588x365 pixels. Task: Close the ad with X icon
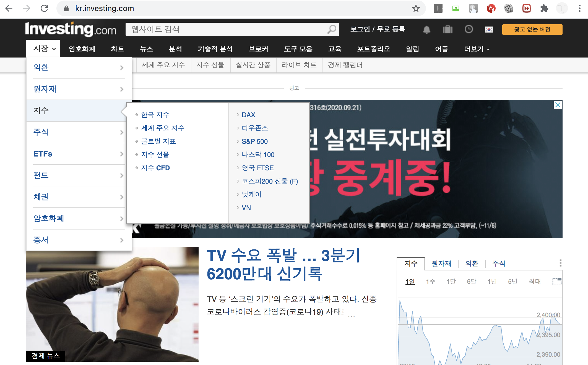tap(558, 105)
